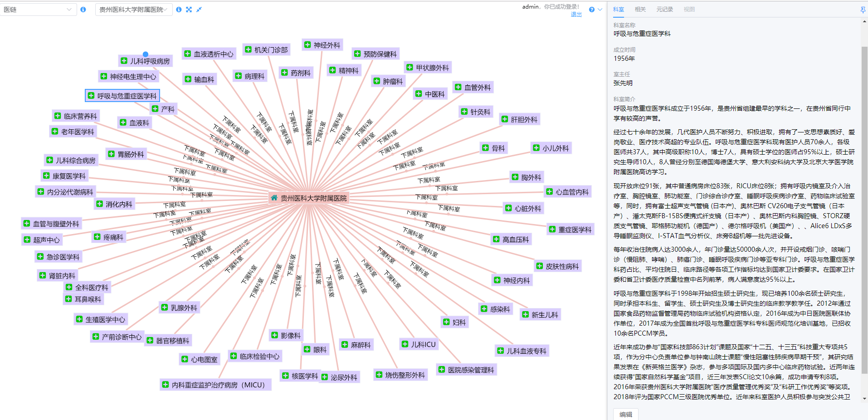Expand the 重症医学科 node plus icon
The image size is (868, 420).
(x=552, y=230)
